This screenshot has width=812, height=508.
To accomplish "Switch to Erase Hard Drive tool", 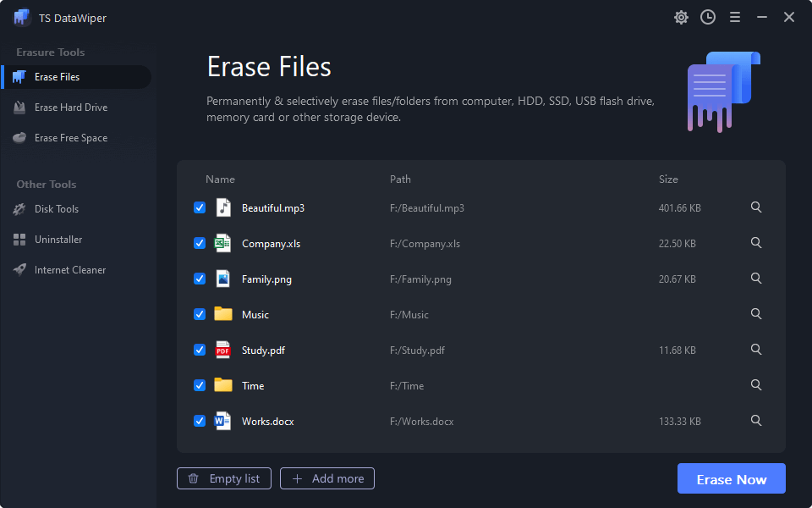I will point(70,108).
